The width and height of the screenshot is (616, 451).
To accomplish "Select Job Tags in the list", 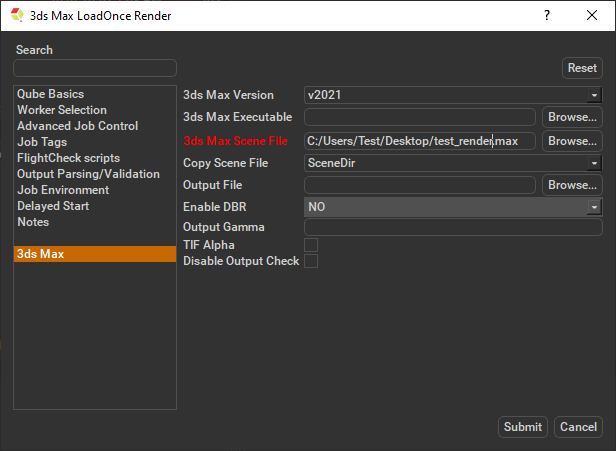I will [41, 142].
